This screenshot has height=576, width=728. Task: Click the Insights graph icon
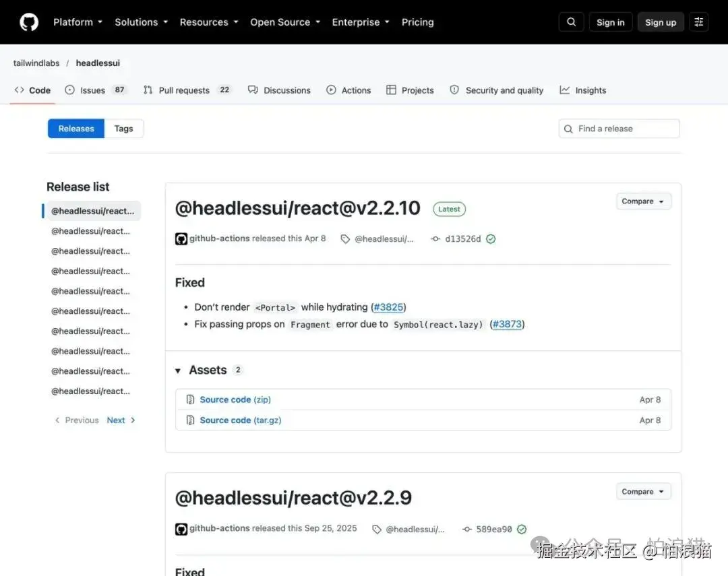coord(565,90)
